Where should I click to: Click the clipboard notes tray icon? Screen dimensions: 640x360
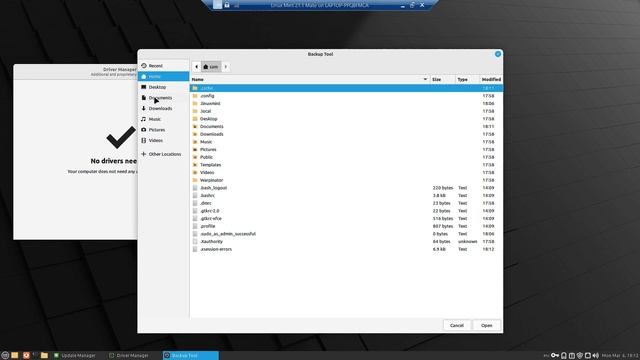tap(572, 356)
